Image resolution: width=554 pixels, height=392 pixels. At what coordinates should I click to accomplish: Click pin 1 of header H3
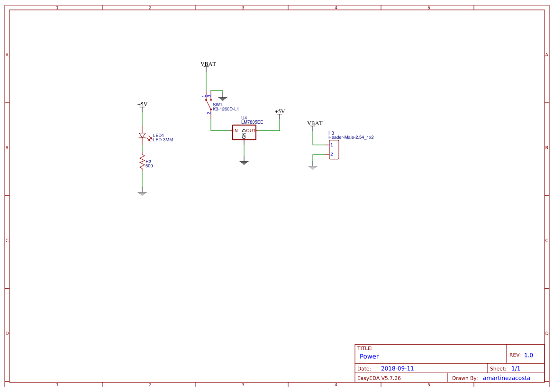pos(332,145)
